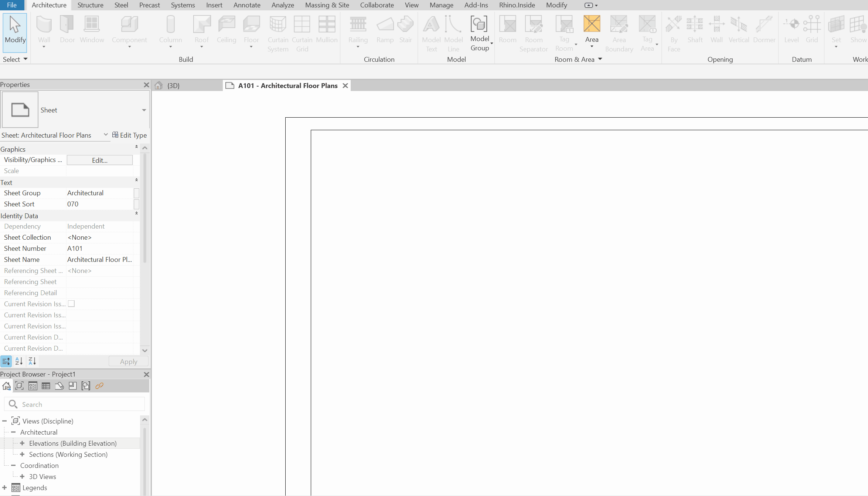
Task: Sort properties alphabetically ascending
Action: (x=19, y=361)
